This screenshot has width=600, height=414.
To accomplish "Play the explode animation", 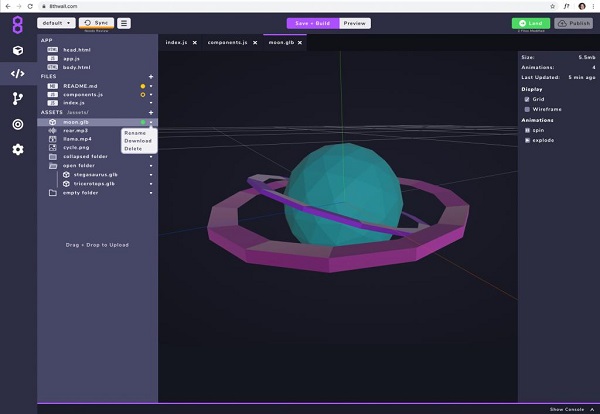I will point(528,141).
